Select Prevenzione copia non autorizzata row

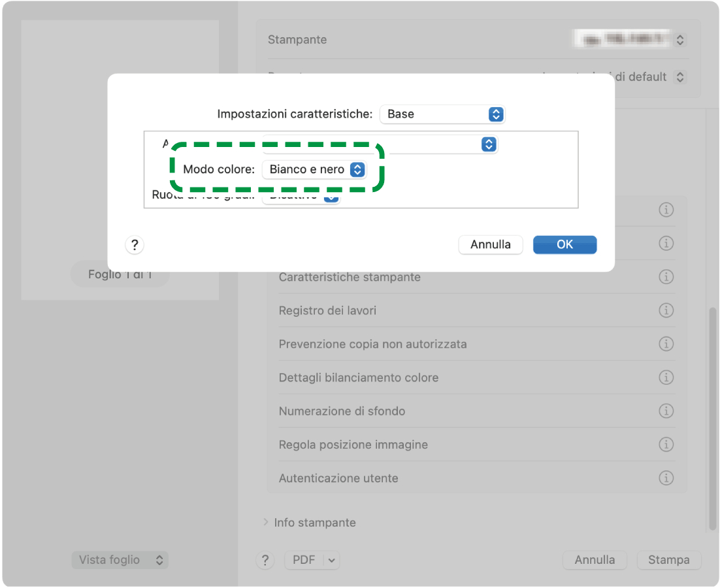click(477, 344)
